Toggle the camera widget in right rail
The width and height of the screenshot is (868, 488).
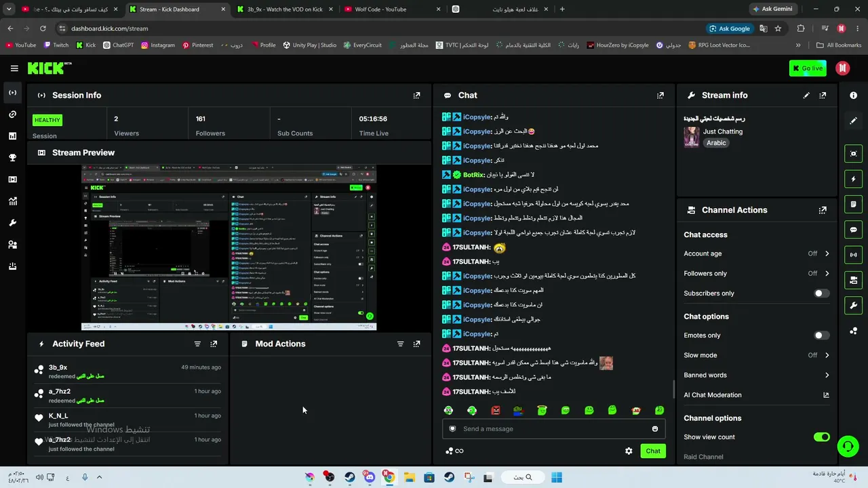854,280
